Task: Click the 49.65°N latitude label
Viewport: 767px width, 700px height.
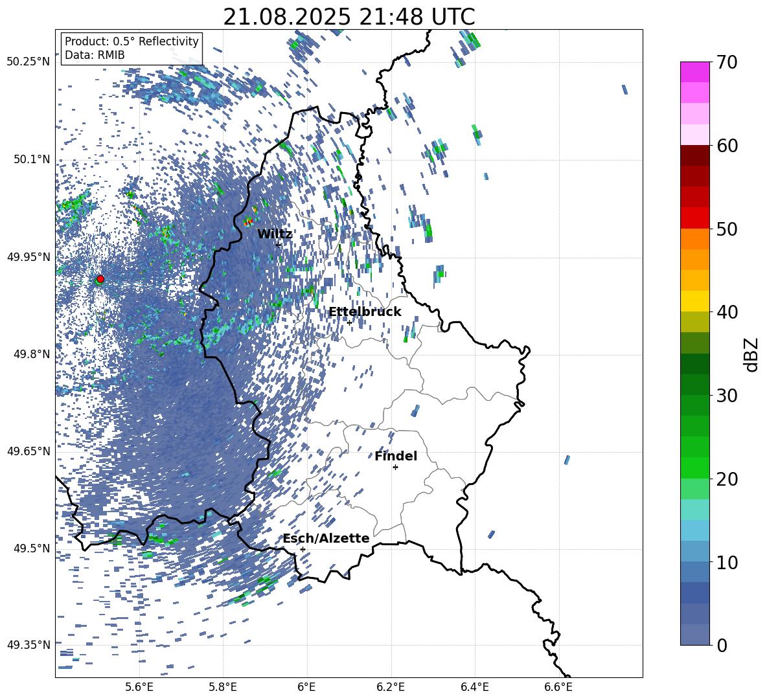Action: [x=29, y=451]
